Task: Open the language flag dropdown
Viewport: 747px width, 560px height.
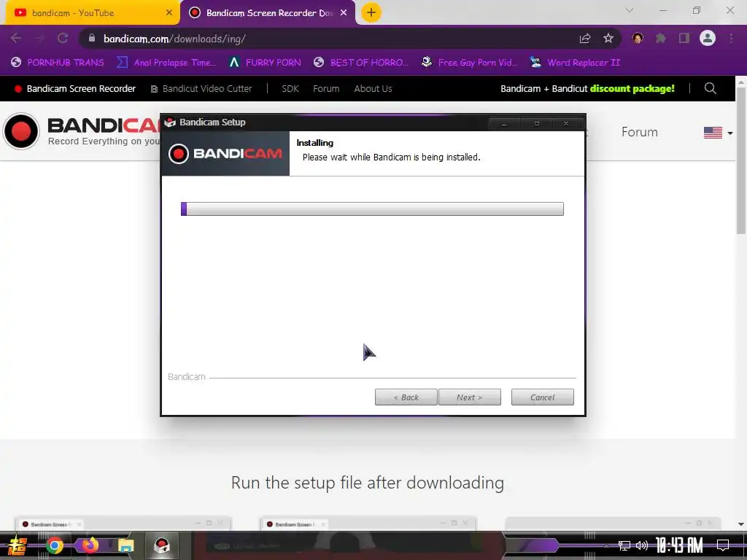Action: click(719, 133)
